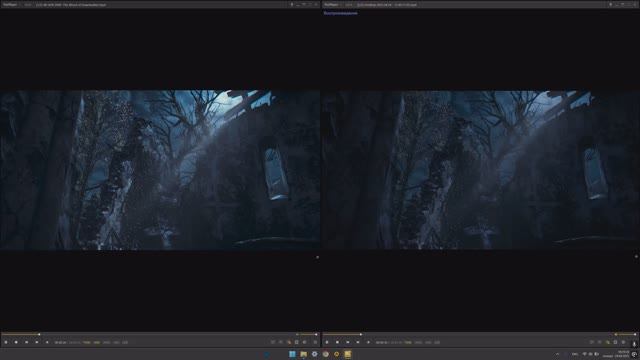The image size is (640, 360).
Task: Open Settings from the taskbar
Action: click(314, 354)
